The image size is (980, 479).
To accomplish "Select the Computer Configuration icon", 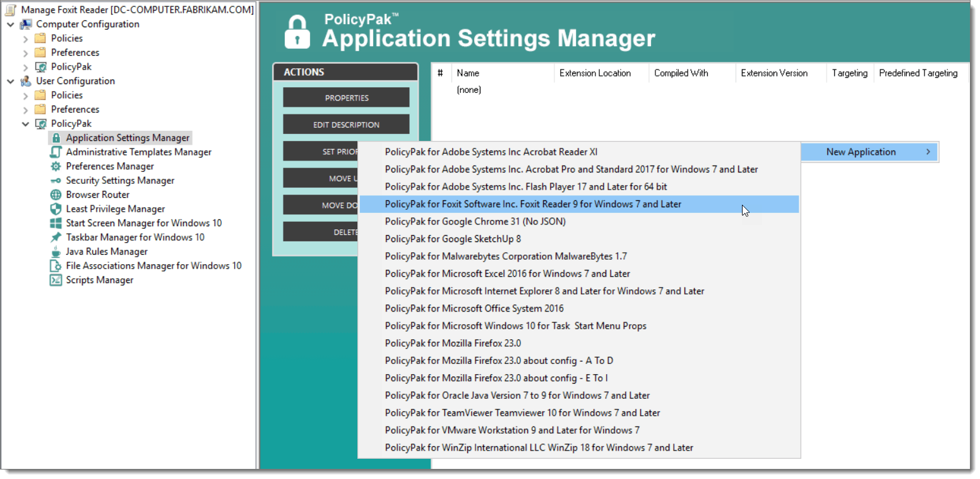I will click(x=26, y=24).
